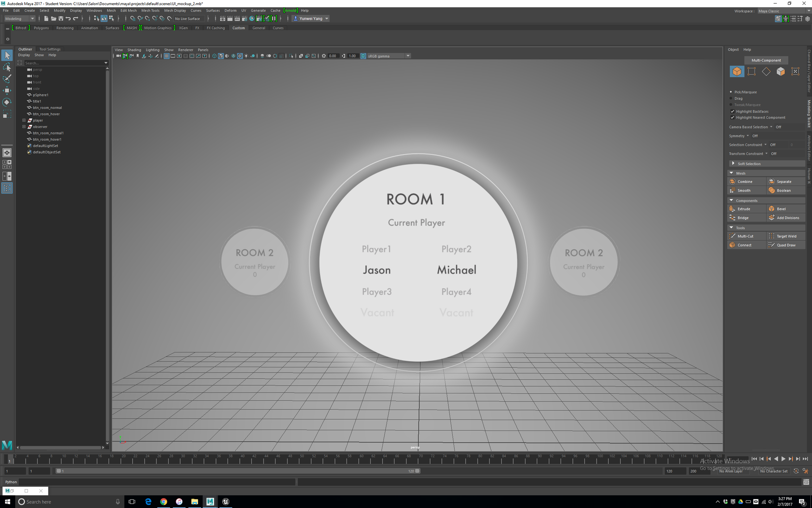Play the animation forwards
The width and height of the screenshot is (812, 508).
click(x=783, y=459)
